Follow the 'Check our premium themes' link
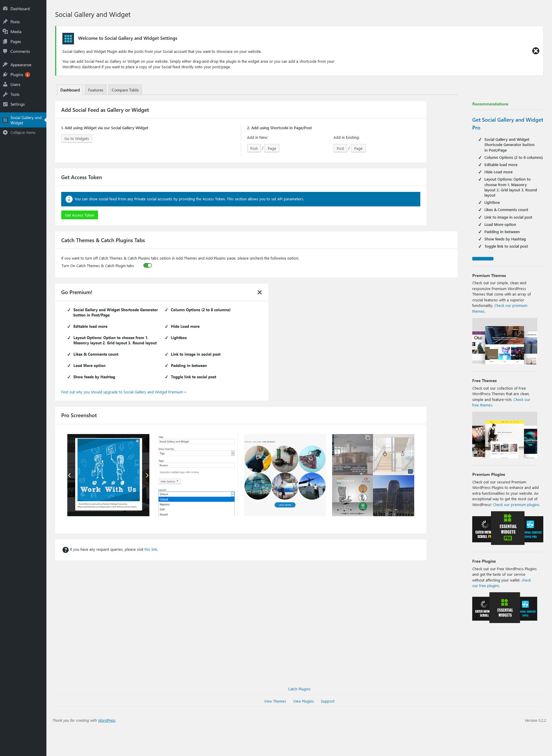552x756 pixels. [x=511, y=306]
